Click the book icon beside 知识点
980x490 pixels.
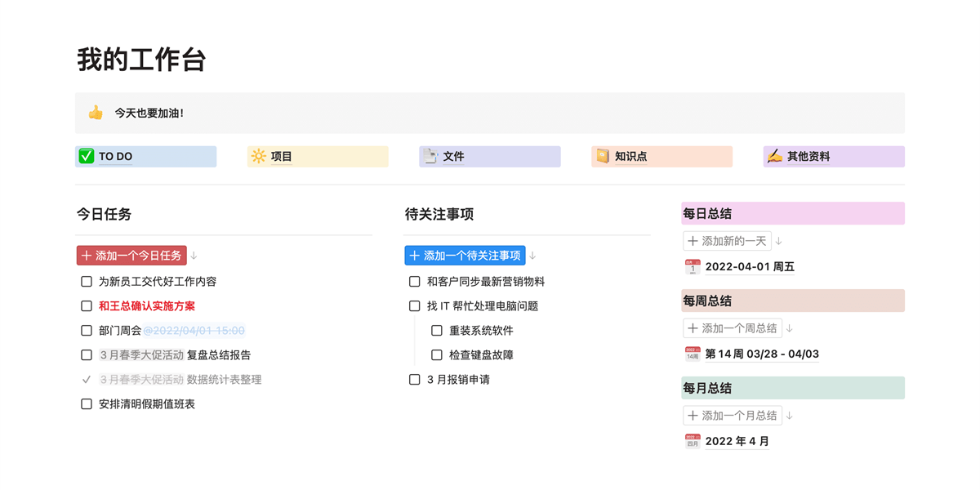[603, 156]
